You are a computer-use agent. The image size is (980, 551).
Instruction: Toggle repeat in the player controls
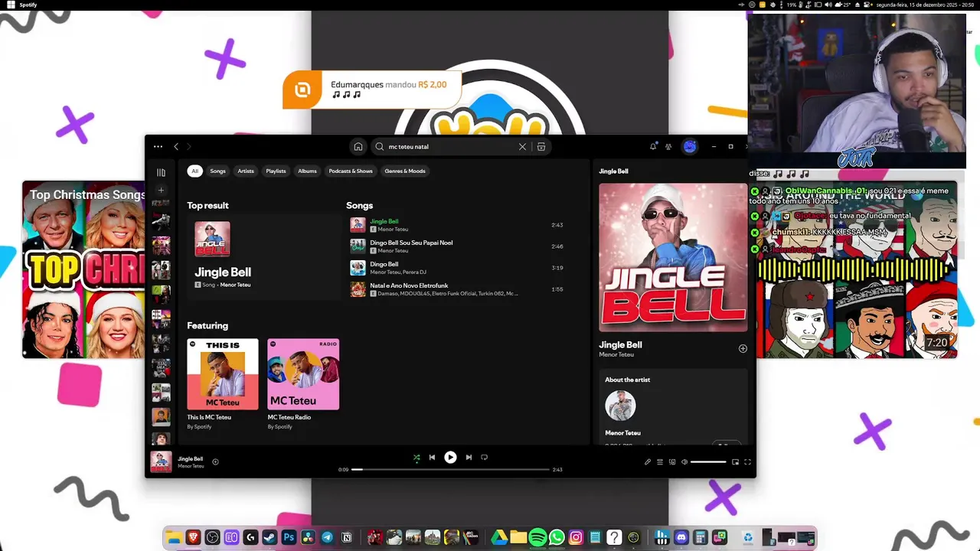pyautogui.click(x=484, y=458)
